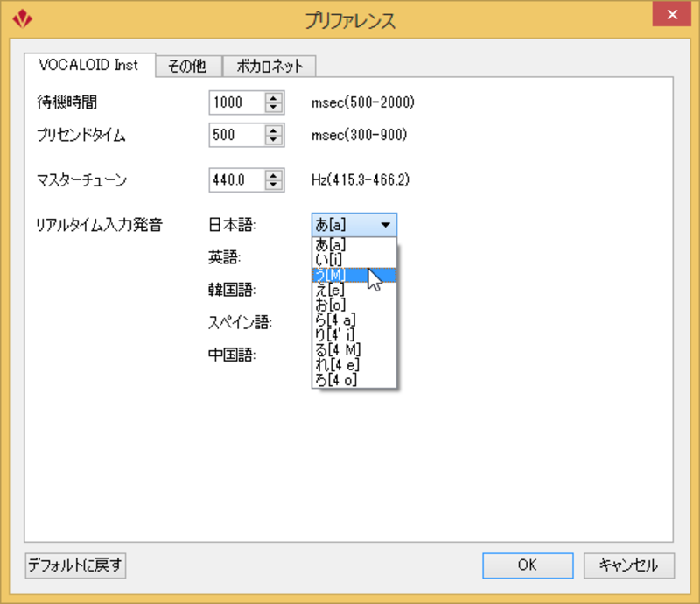Decrease マスターチューン with the down arrow
700x604 pixels.
(x=273, y=186)
